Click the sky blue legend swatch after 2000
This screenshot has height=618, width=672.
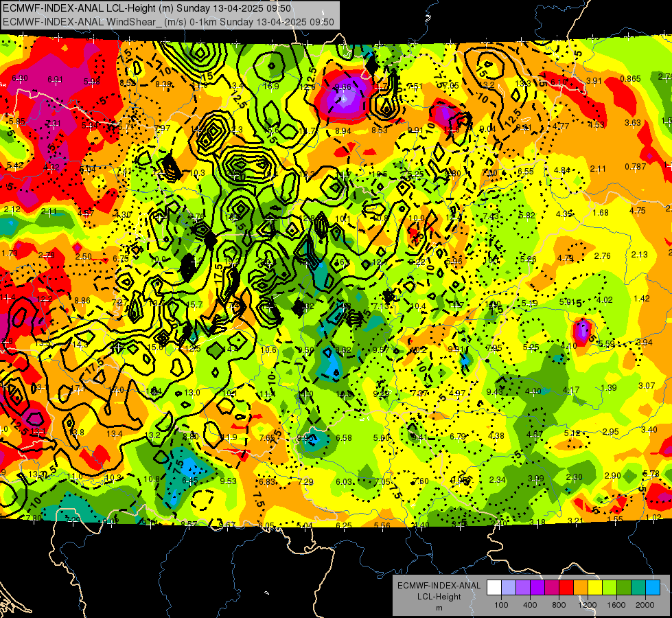[x=653, y=588]
